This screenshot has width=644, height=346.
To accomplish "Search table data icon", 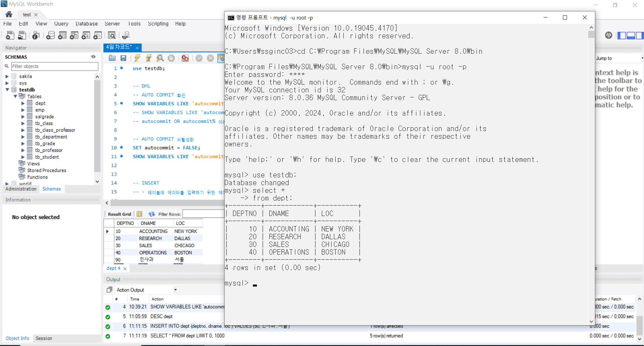I will pos(112,35).
